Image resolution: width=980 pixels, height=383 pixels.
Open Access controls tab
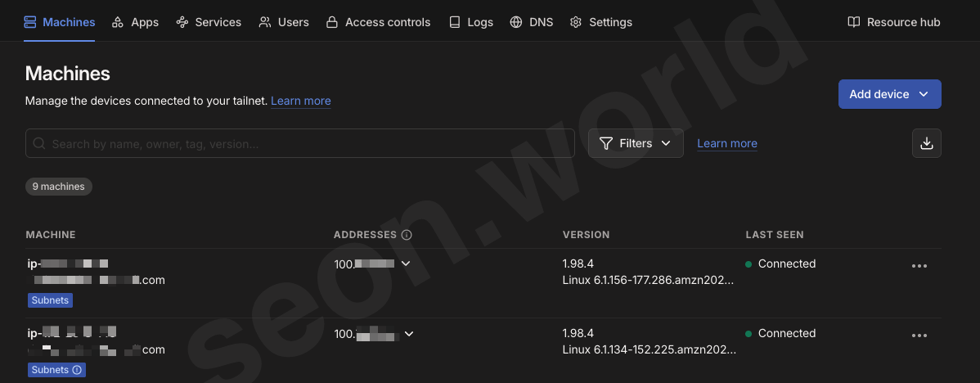pos(378,22)
